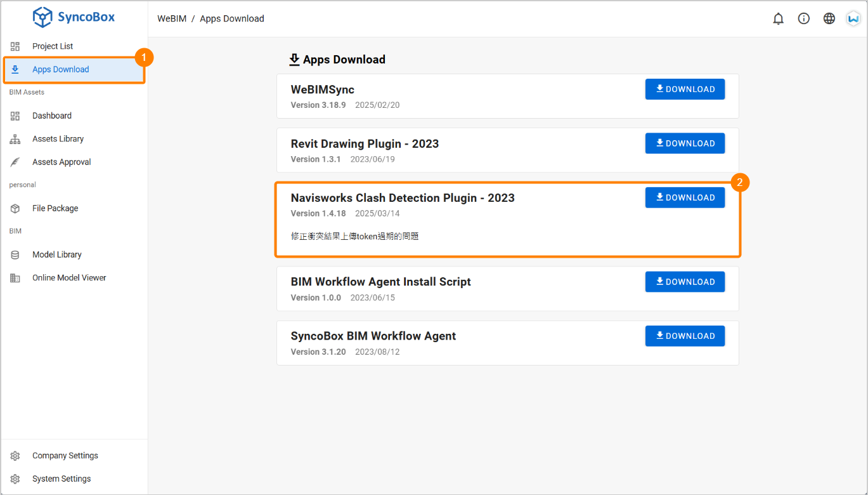Viewport: 868px width, 495px height.
Task: Go to Dashboard menu item
Action: pos(74,115)
